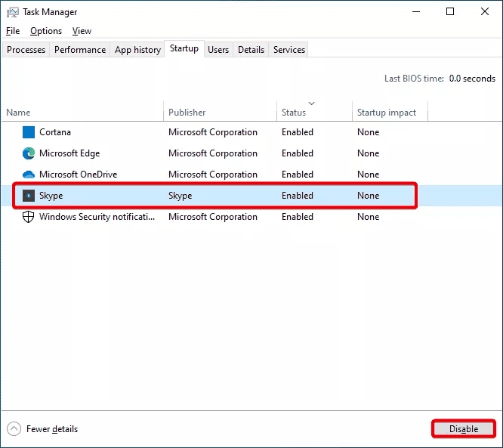Switch to the Users tab
The width and height of the screenshot is (503, 448).
pos(218,50)
